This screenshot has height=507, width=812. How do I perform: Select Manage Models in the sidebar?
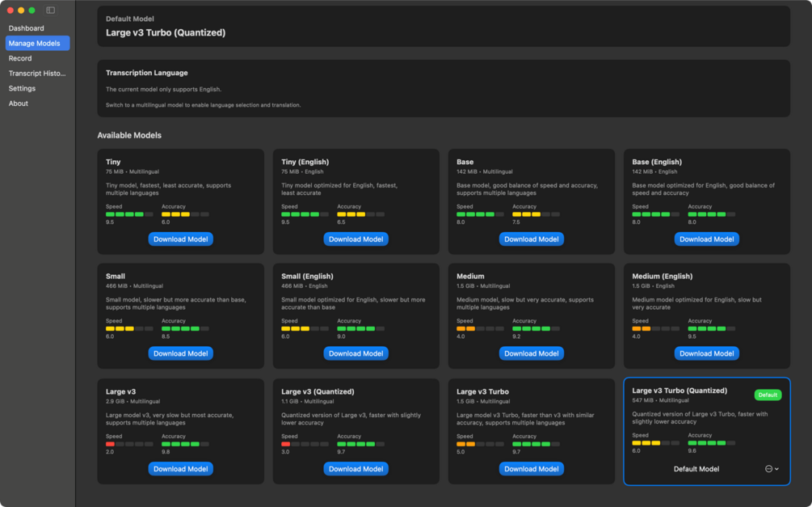(35, 44)
